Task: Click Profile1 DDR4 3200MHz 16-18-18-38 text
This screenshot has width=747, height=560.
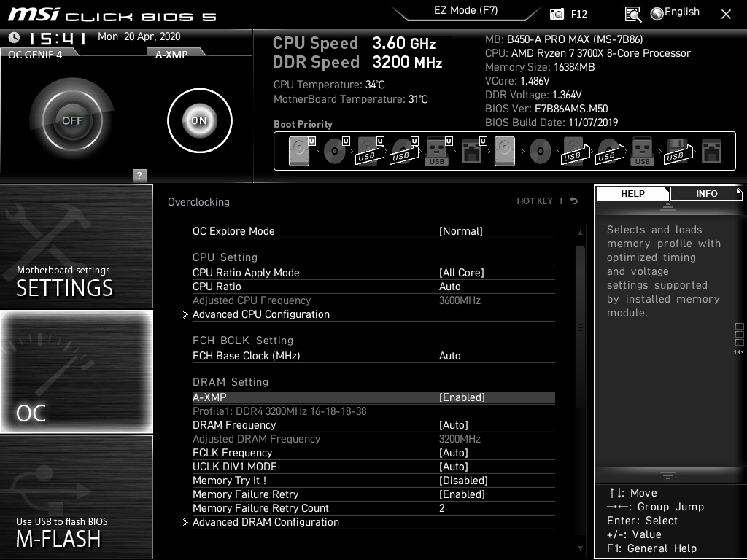Action: pyautogui.click(x=279, y=411)
